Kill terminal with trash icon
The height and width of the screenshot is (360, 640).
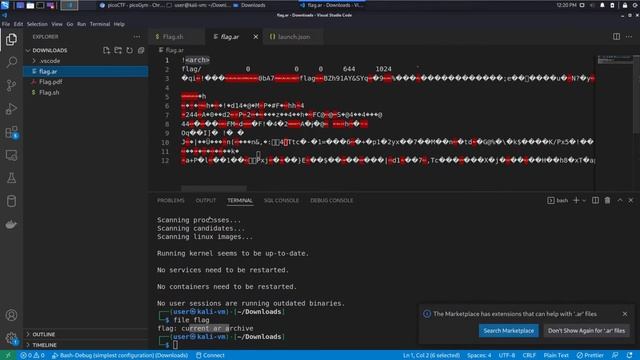click(607, 200)
